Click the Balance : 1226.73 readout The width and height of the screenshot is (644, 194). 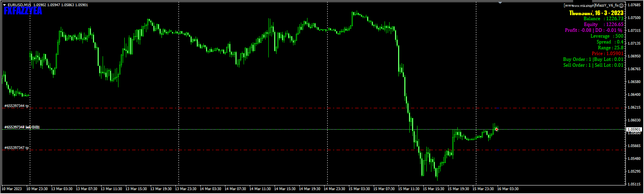(603, 19)
